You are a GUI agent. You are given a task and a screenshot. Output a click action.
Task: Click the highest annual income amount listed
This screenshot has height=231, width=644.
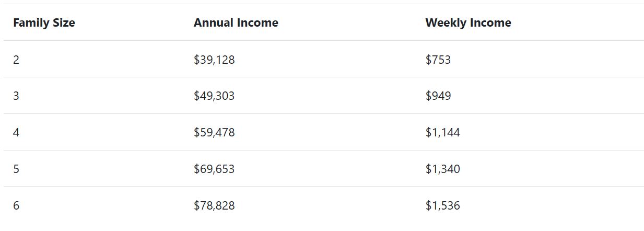[x=214, y=206]
